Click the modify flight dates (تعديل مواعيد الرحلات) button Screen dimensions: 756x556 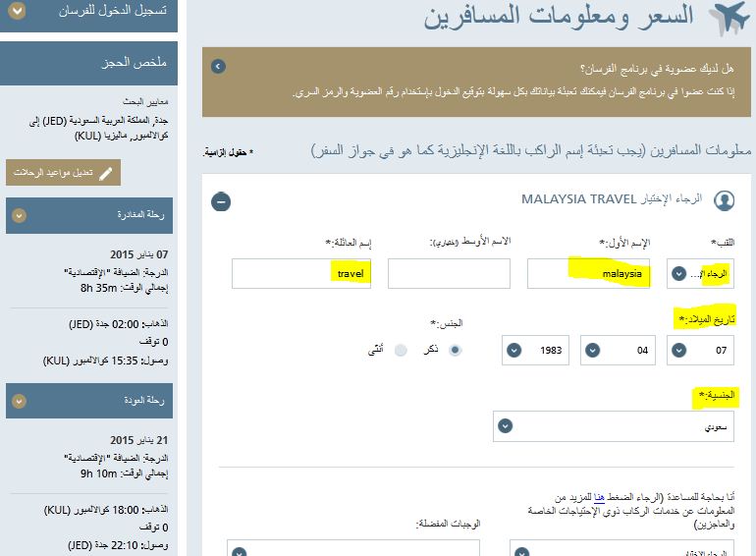(63, 173)
